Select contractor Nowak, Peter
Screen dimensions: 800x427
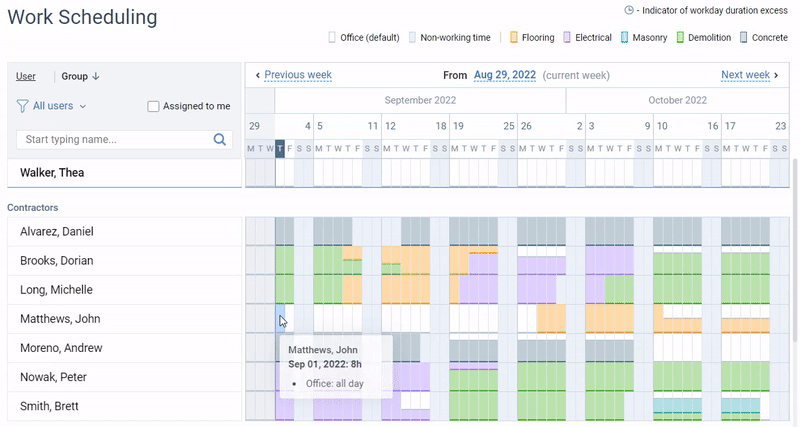pos(124,377)
